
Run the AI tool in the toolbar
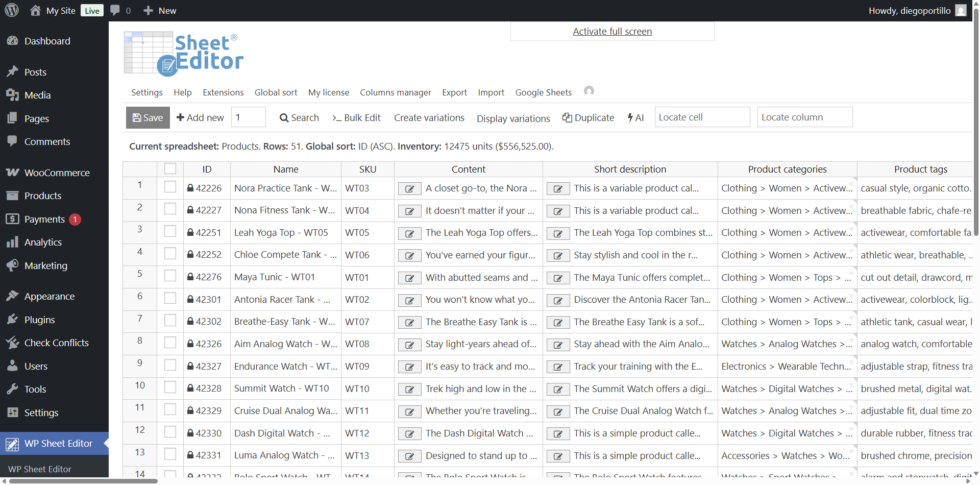[635, 117]
